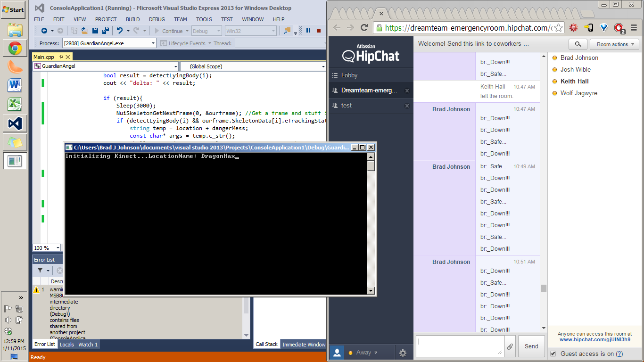Click the HipChat search magnifier button
The height and width of the screenshot is (362, 644).
(x=578, y=44)
